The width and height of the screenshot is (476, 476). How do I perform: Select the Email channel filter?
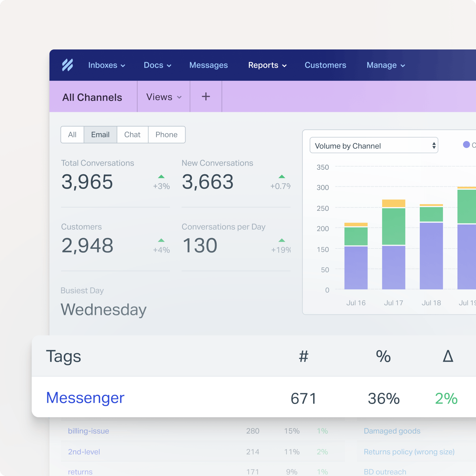point(100,134)
